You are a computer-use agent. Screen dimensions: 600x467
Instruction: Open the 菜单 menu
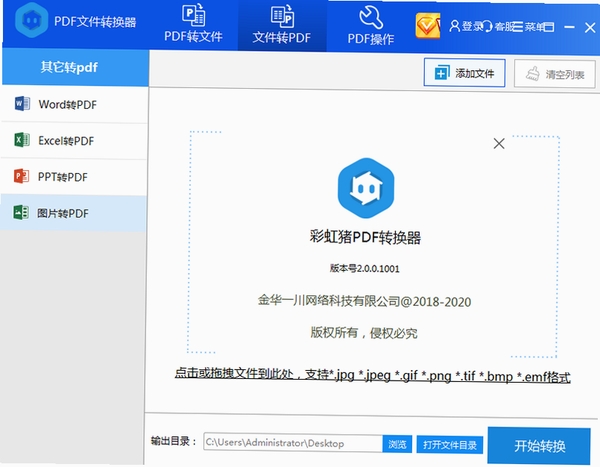pyautogui.click(x=528, y=27)
